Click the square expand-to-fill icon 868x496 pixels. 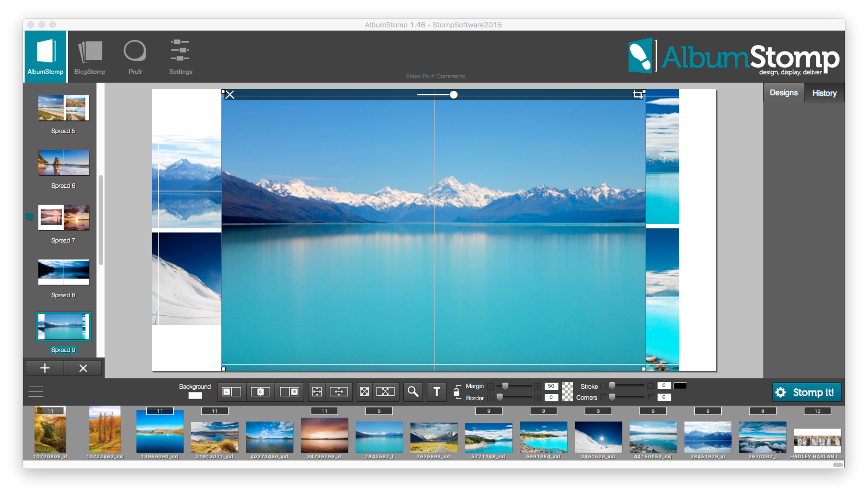pyautogui.click(x=364, y=391)
